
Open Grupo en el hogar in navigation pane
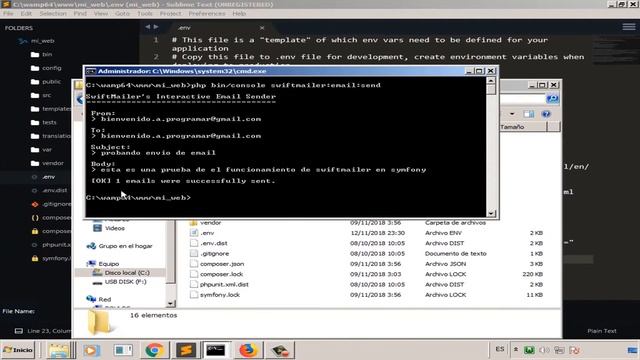125,246
